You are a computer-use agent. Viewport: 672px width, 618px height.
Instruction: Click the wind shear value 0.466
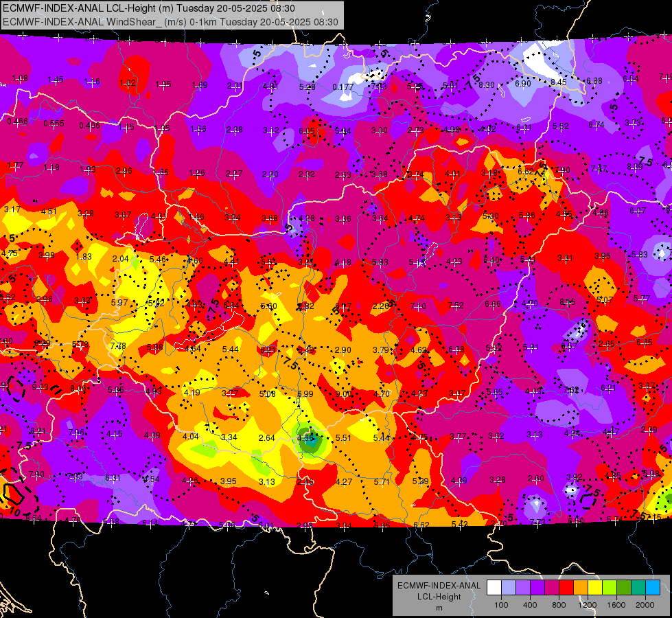pos(18,122)
